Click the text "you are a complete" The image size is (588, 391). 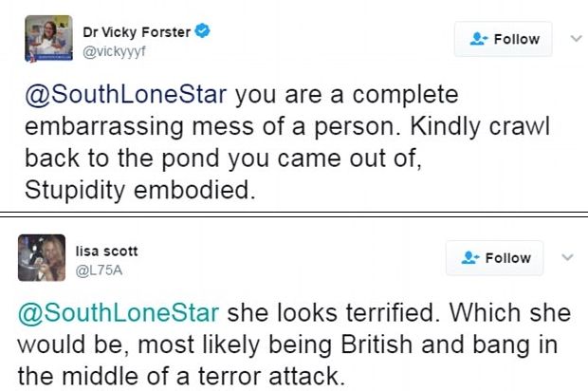click(345, 97)
